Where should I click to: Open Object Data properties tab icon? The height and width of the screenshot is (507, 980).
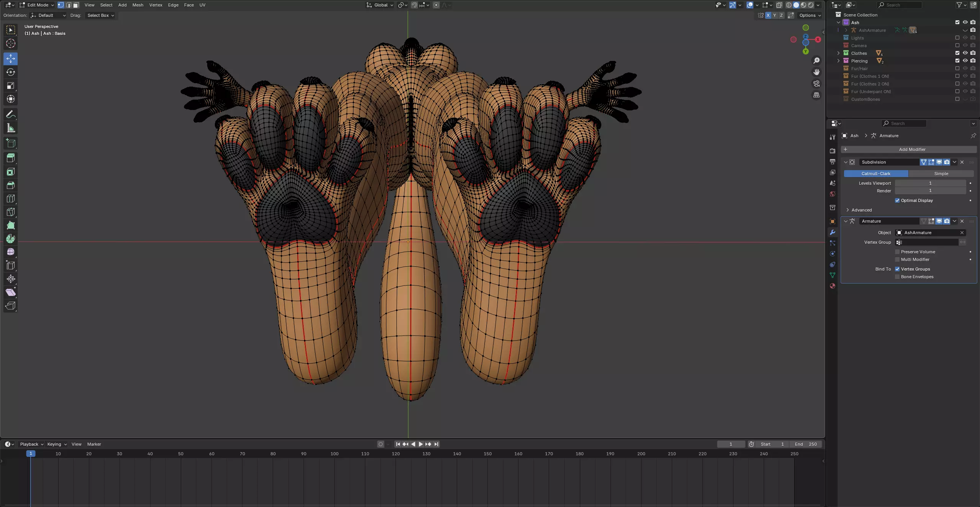pyautogui.click(x=832, y=275)
